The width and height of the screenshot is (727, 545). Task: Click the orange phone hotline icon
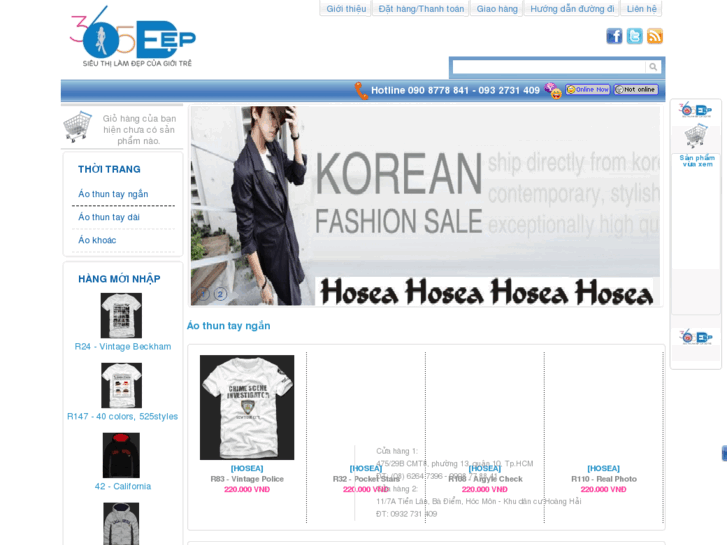pyautogui.click(x=361, y=90)
